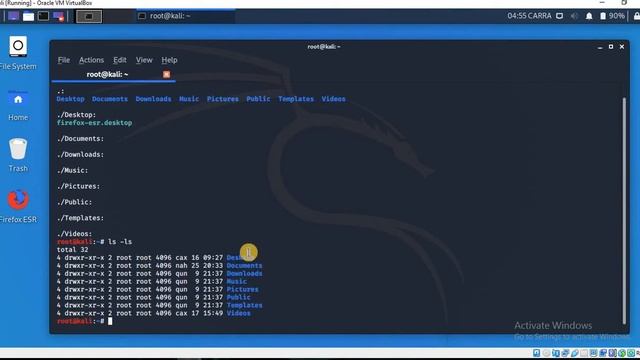This screenshot has height=360, width=640.
Task: Click the Downloads name in top listing row
Action: point(153,99)
